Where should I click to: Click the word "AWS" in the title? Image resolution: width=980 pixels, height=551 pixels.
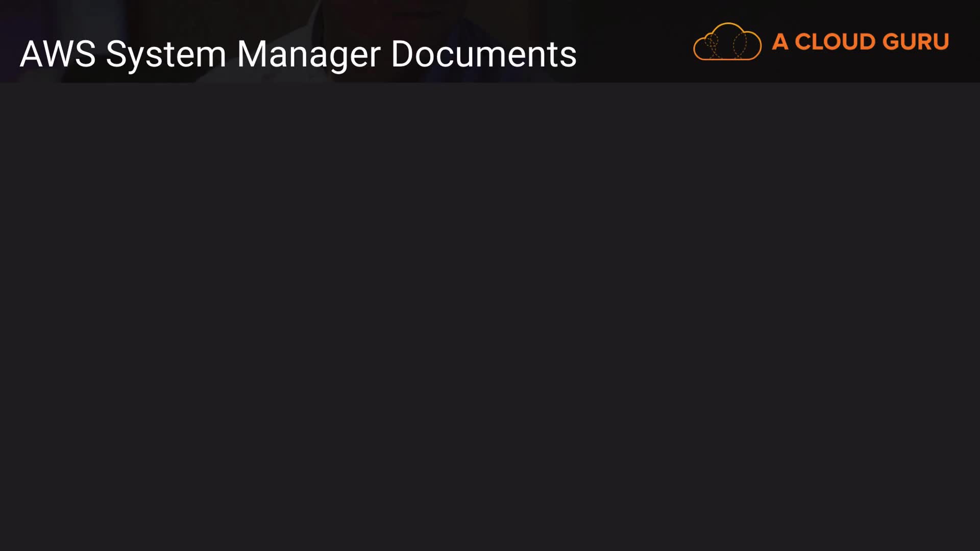click(58, 54)
